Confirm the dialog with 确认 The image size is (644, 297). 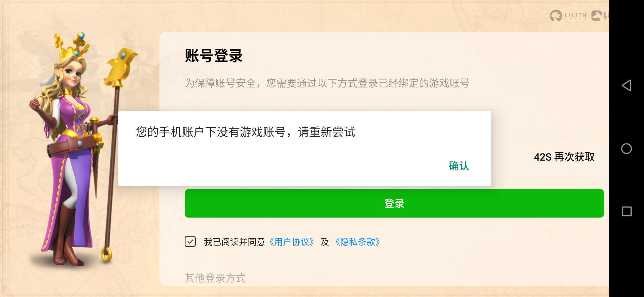click(x=459, y=166)
